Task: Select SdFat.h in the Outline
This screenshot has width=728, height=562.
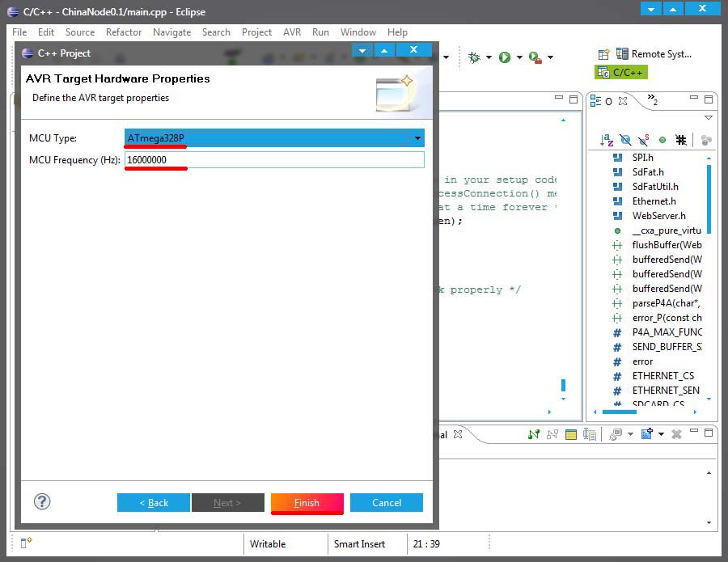Action: [648, 172]
